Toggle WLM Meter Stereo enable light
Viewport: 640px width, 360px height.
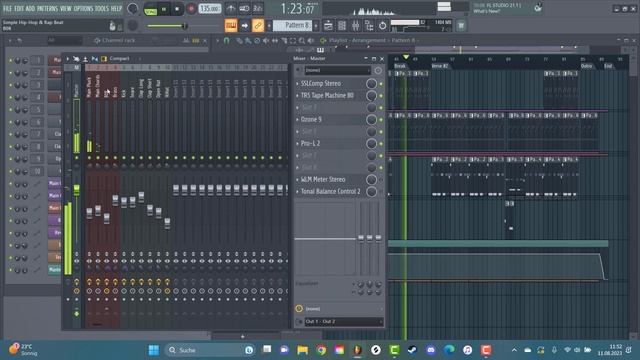pyautogui.click(x=381, y=180)
